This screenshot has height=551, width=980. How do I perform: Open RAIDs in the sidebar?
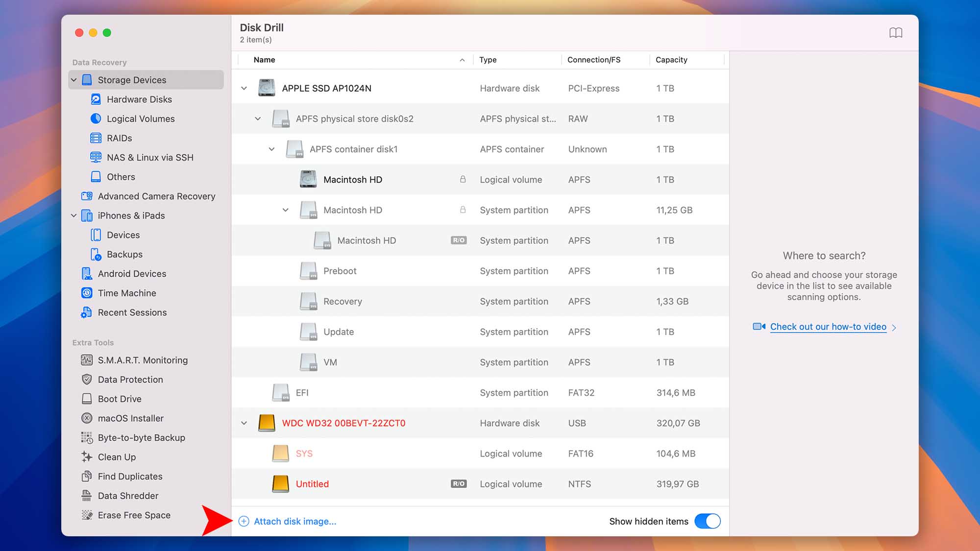click(x=119, y=138)
